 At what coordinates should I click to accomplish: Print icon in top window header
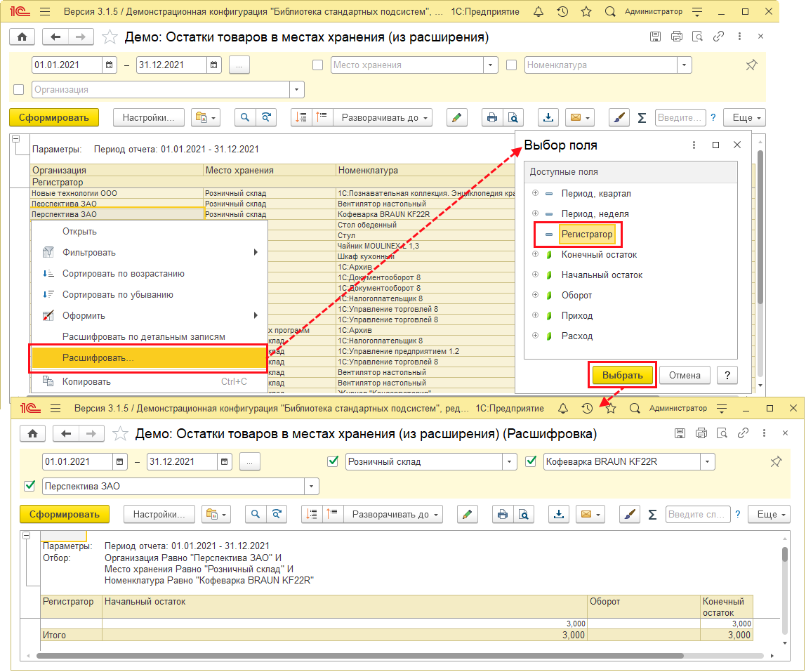(677, 37)
